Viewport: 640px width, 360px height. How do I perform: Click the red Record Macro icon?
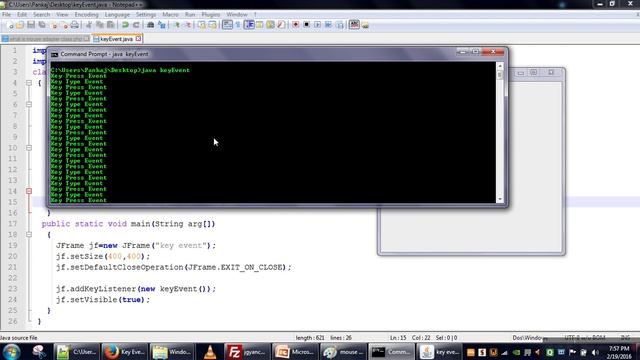(296, 25)
